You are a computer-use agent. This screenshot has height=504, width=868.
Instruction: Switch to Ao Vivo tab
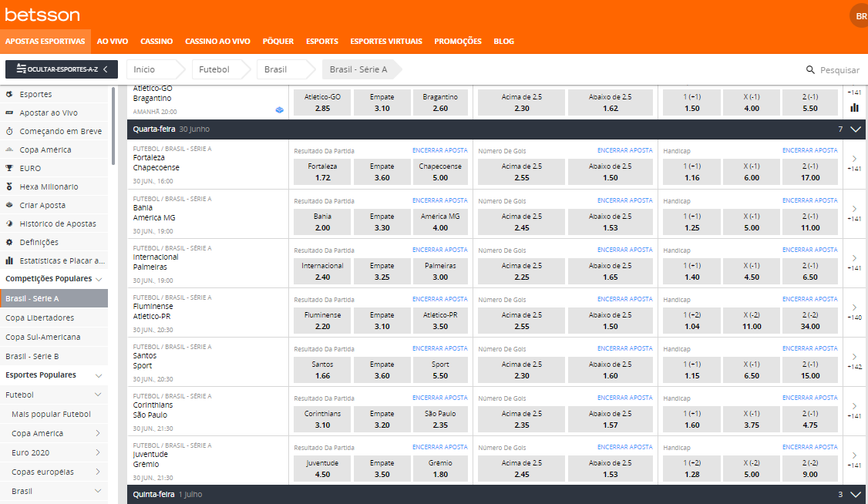113,42
